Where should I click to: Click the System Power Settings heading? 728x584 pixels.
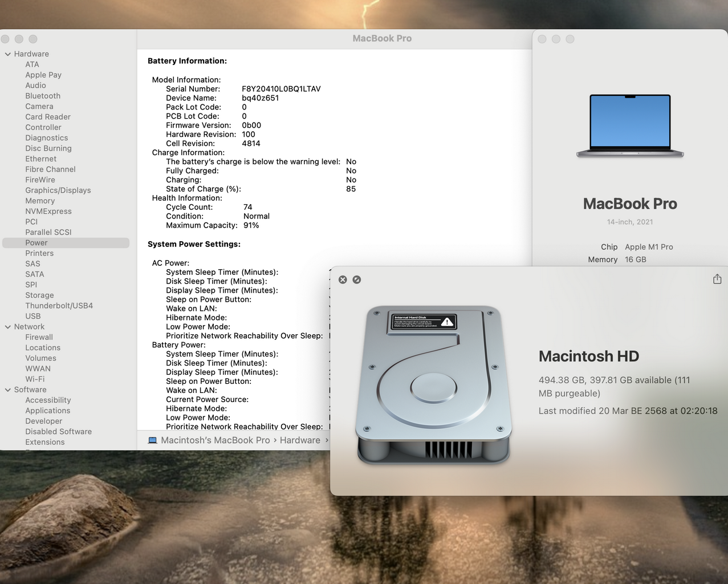(x=194, y=244)
